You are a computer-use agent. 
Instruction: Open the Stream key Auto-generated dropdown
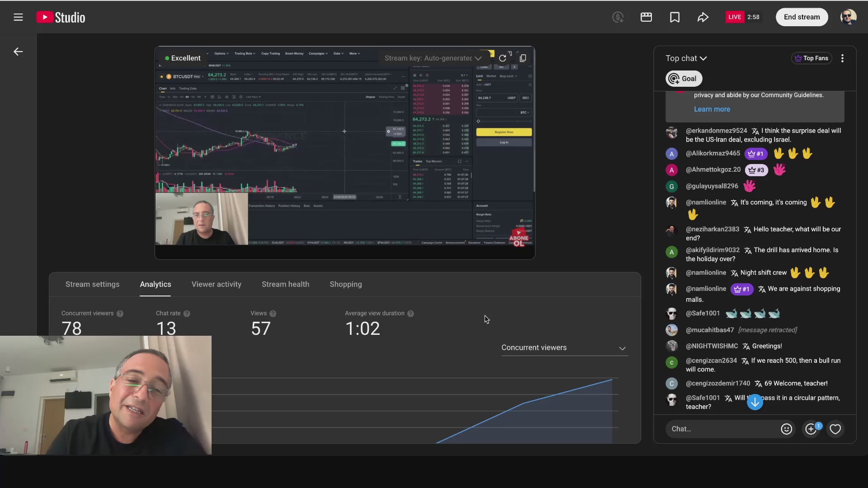point(433,58)
